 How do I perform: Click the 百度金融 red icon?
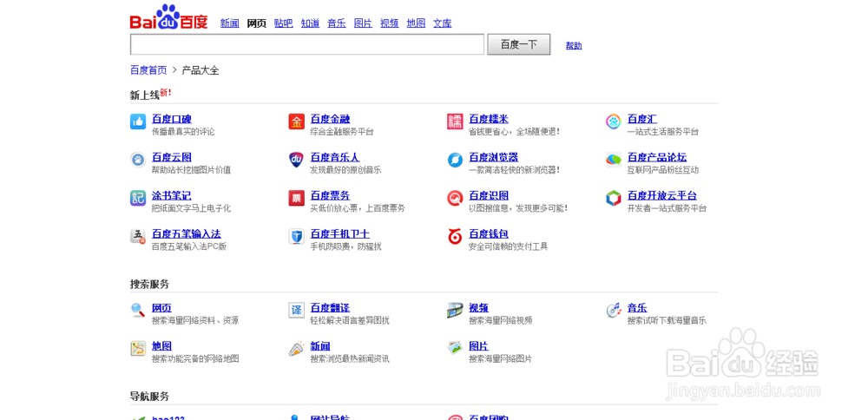pyautogui.click(x=296, y=121)
